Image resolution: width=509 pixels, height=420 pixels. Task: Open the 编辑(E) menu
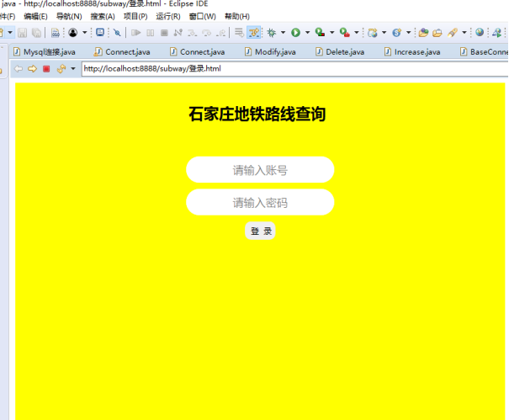click(x=35, y=17)
